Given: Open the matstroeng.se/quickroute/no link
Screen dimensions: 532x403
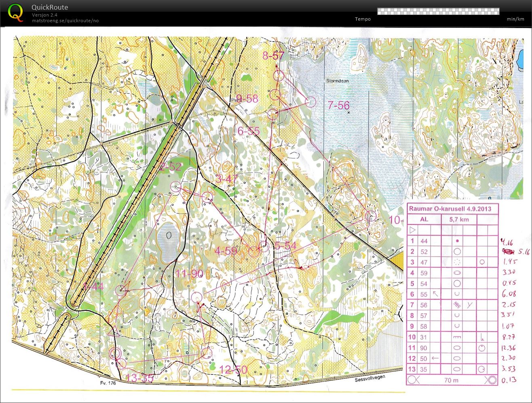Looking at the screenshot, I should click(65, 21).
